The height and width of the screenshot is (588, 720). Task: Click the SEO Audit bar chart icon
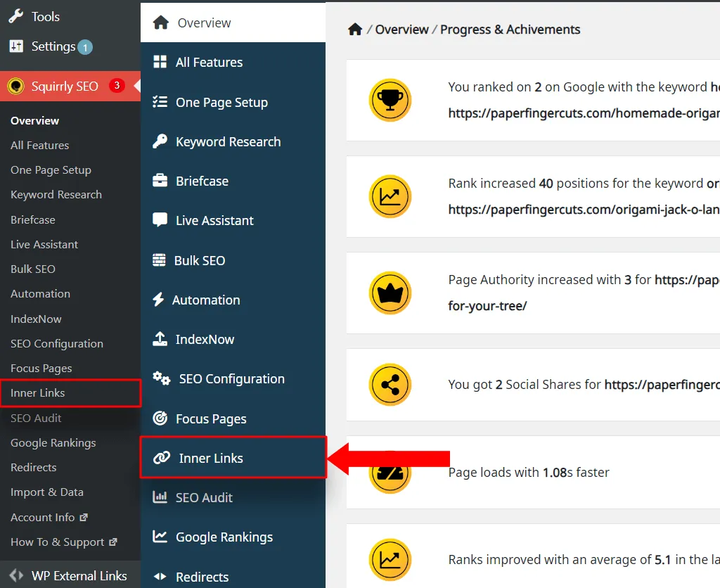(160, 497)
